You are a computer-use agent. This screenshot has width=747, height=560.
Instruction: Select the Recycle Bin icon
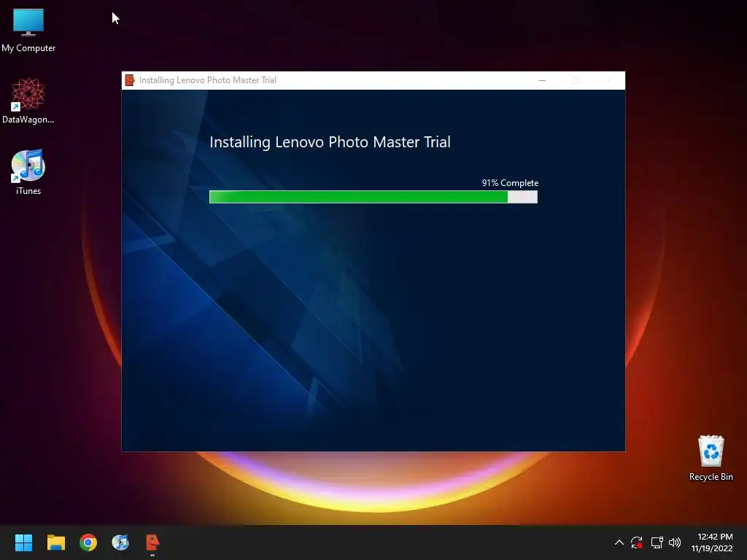click(711, 458)
